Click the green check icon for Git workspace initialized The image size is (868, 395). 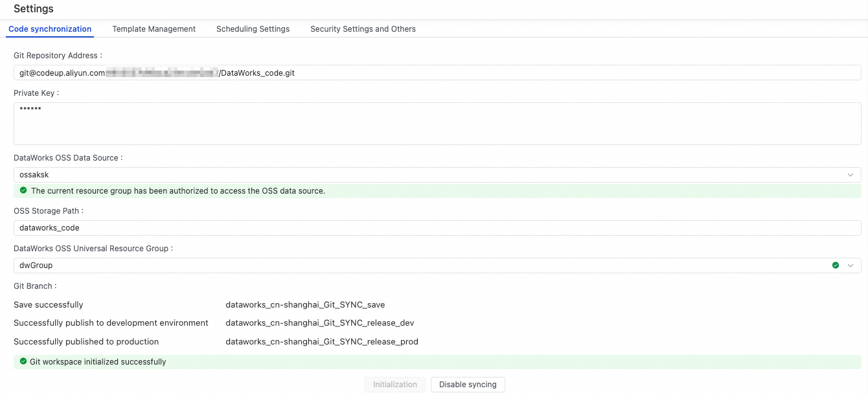23,362
